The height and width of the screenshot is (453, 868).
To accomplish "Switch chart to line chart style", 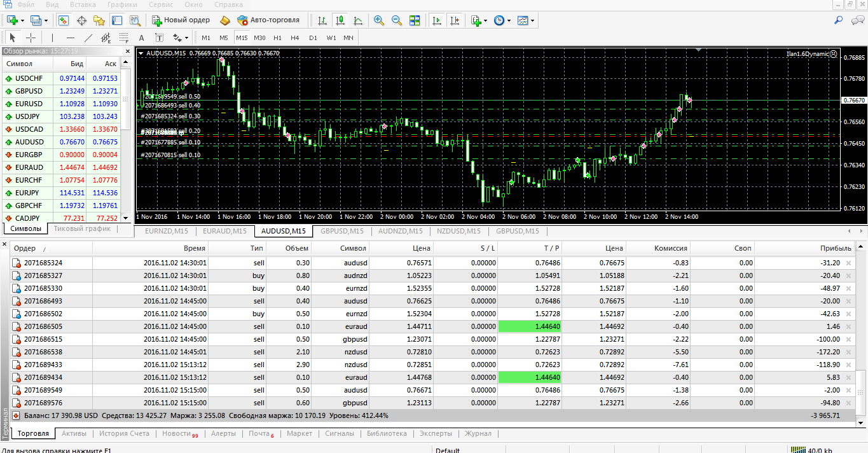I will (358, 20).
